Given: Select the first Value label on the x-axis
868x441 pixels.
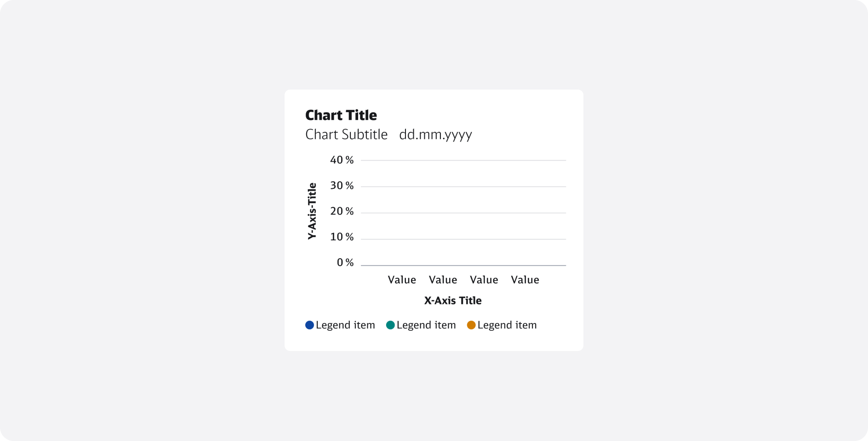Looking at the screenshot, I should (x=402, y=280).
